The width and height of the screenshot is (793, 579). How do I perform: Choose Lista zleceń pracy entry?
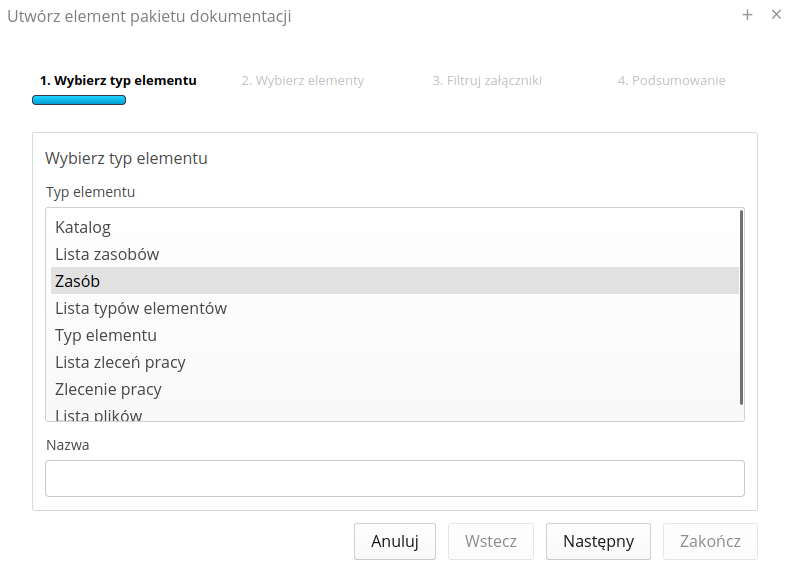[x=120, y=362]
